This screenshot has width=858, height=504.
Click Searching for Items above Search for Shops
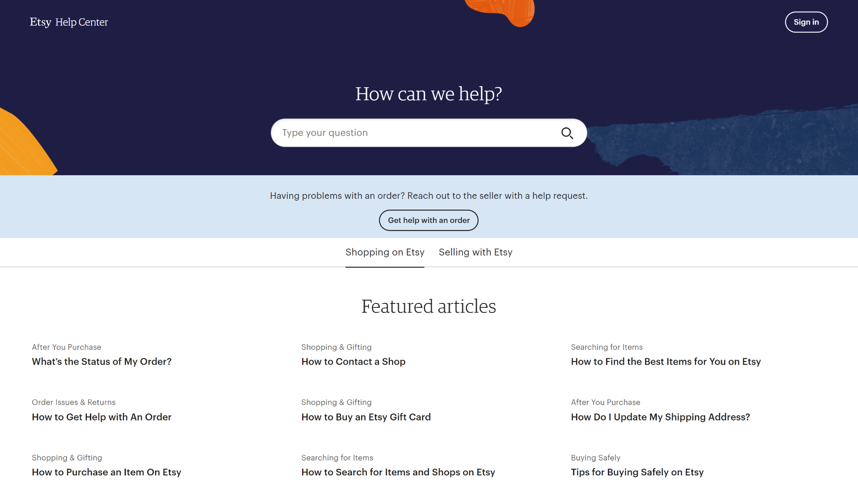pos(337,458)
